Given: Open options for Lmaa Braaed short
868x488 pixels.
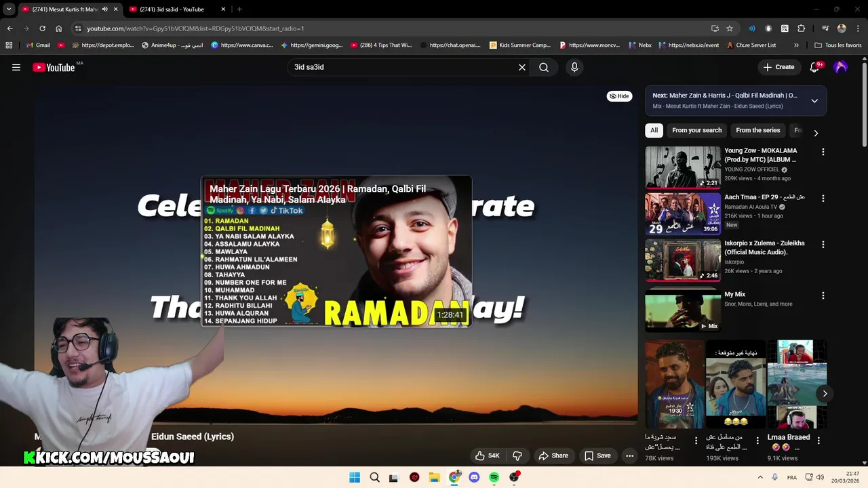Looking at the screenshot, I should tap(818, 441).
